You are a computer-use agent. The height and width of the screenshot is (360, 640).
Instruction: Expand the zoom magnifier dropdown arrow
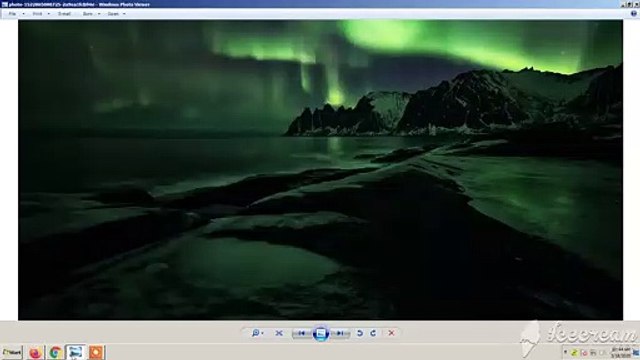(262, 333)
